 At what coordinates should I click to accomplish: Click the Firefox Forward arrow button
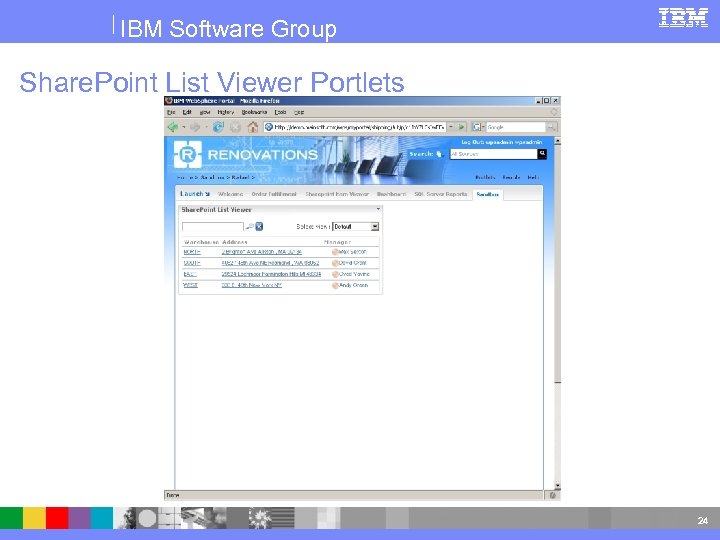pyautogui.click(x=195, y=127)
